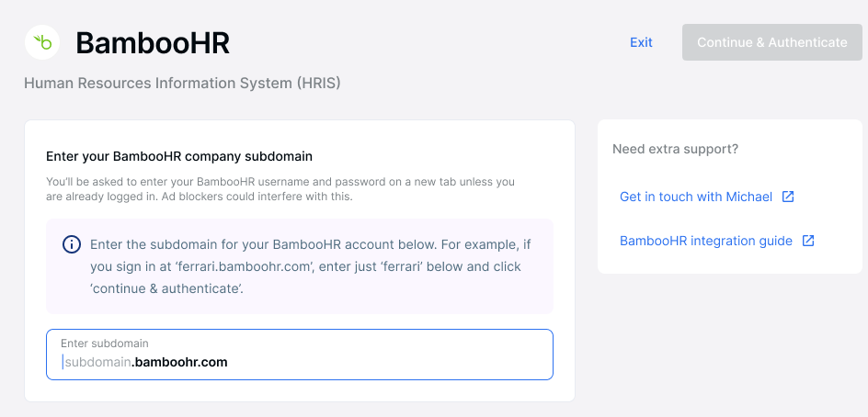Open the Get in touch with Michael link
Viewport: 868px width, 417px height.
pos(696,197)
